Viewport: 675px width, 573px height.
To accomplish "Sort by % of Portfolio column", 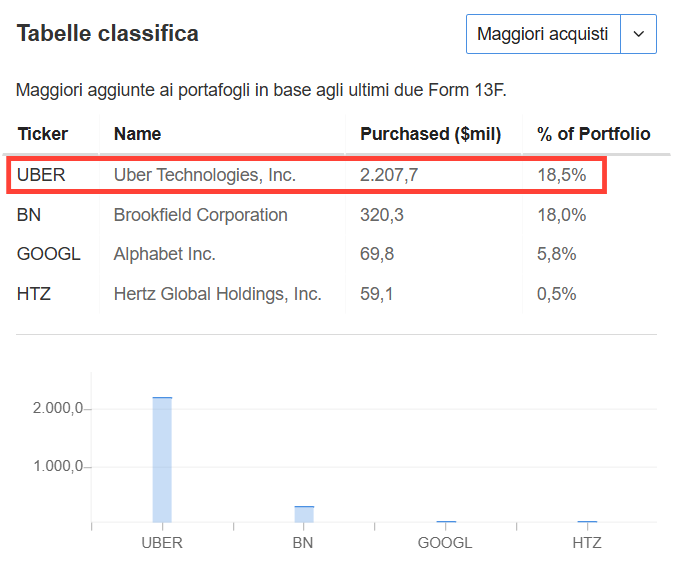I will pos(593,134).
